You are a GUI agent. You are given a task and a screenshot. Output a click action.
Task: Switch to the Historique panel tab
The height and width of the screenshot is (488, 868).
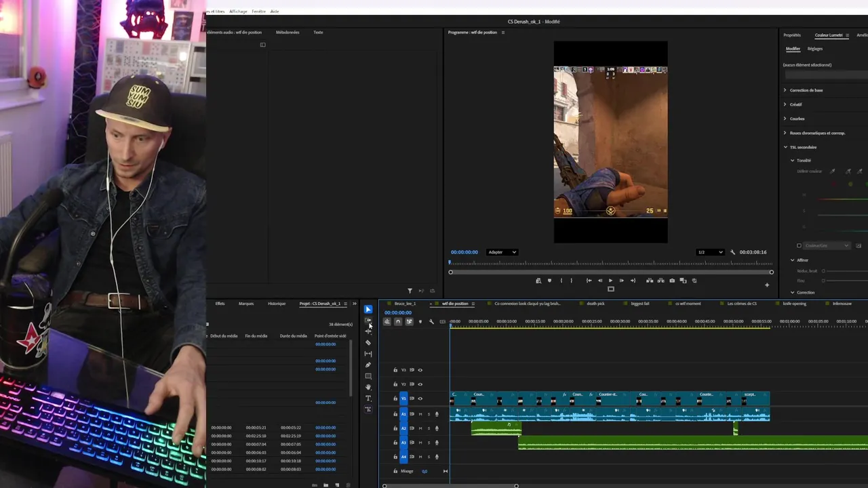(x=277, y=304)
